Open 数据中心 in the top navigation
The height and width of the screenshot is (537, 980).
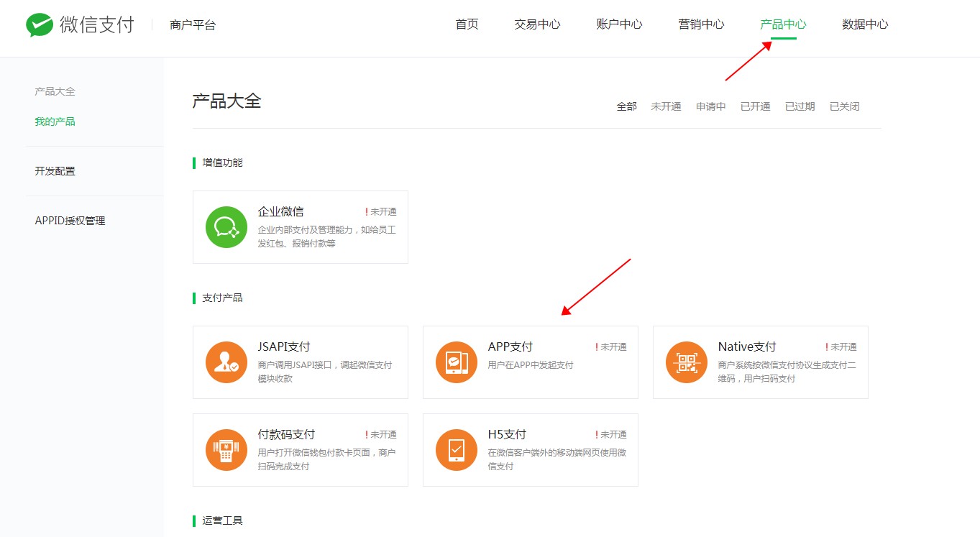point(865,24)
